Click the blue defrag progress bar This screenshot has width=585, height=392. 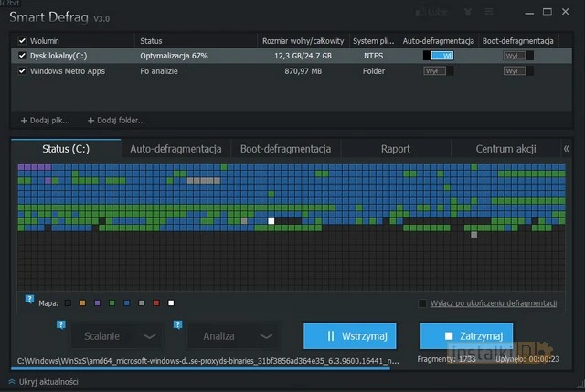201,368
